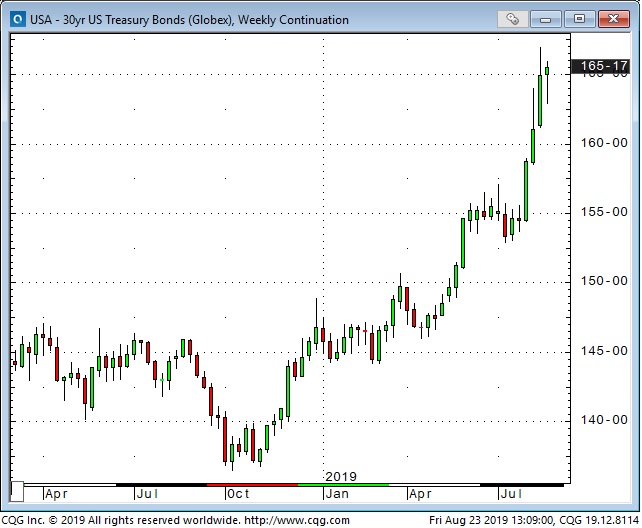642x528 pixels.
Task: Click the http://www.cqg.com link text
Action: click(297, 521)
